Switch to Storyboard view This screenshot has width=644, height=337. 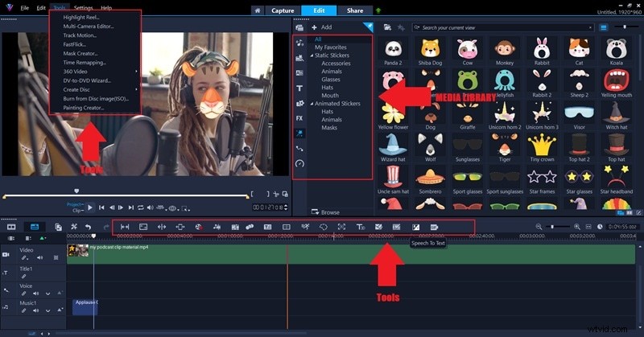point(11,227)
